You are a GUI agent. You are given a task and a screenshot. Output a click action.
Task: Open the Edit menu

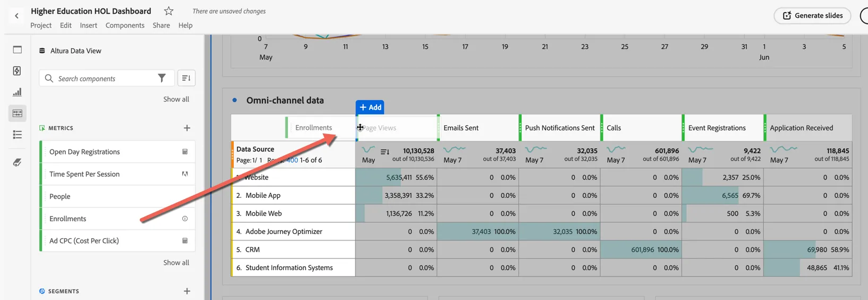pyautogui.click(x=66, y=25)
